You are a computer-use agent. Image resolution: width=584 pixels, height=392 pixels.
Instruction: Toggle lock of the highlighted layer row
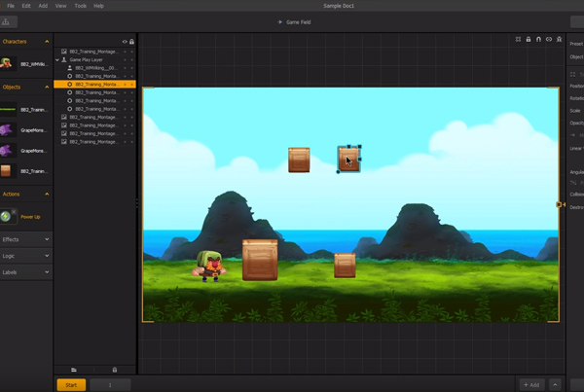[x=131, y=85]
